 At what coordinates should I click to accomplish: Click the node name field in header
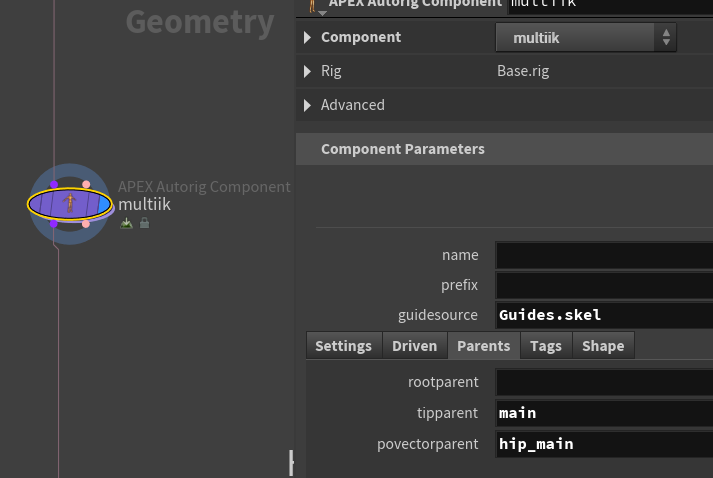coord(610,5)
